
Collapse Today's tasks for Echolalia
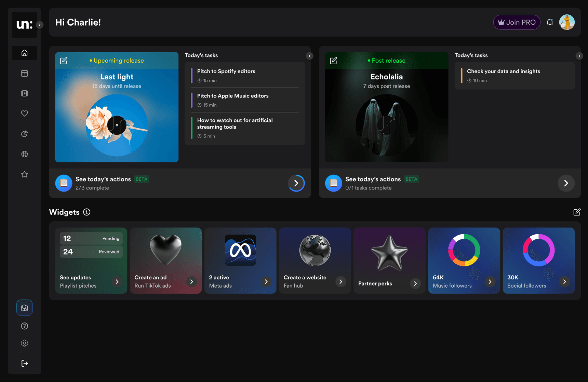click(579, 56)
